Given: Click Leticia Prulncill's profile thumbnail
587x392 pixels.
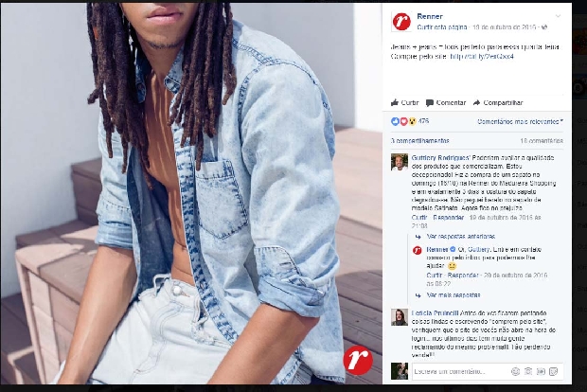Looking at the screenshot, I should tap(400, 317).
